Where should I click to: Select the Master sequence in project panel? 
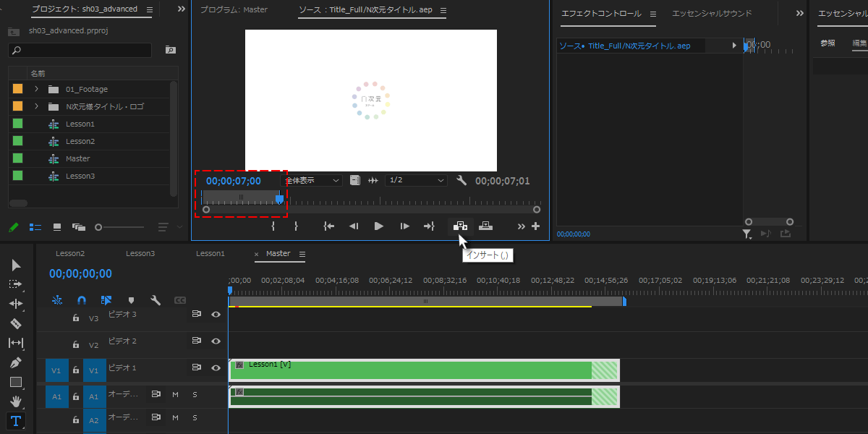coord(78,158)
